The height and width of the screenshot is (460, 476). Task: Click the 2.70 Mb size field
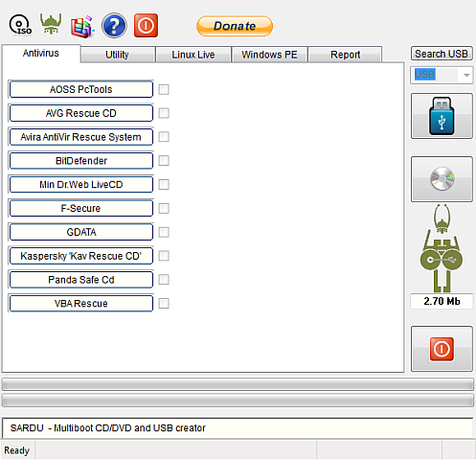coord(442,301)
